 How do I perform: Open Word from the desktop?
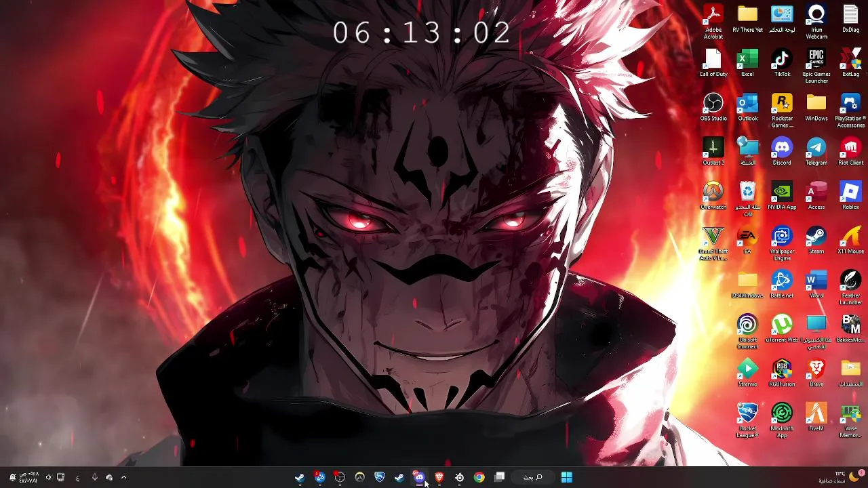pyautogui.click(x=816, y=283)
